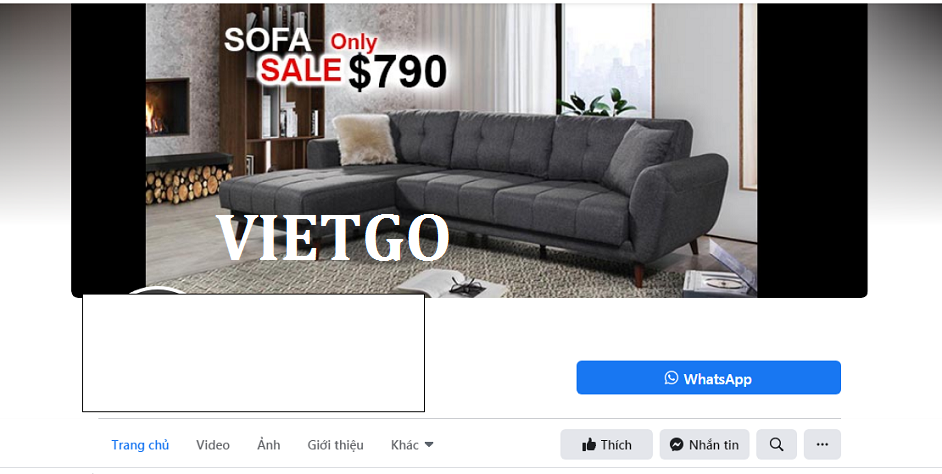Click the thumbs-up icon beside Thích
Image resolution: width=942 pixels, height=474 pixels.
[x=589, y=445]
